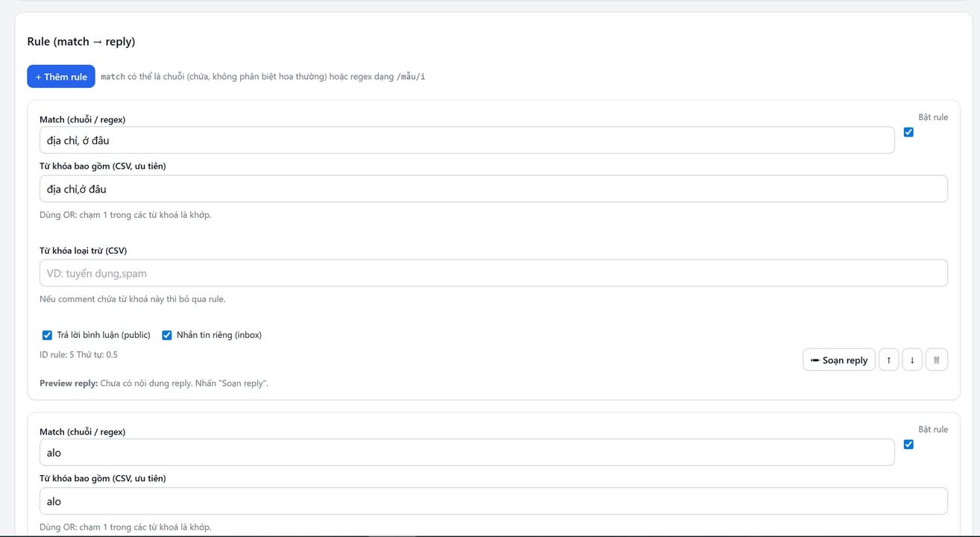Click include-keywords field with 'địa chỉ,ở đâu'

click(493, 189)
